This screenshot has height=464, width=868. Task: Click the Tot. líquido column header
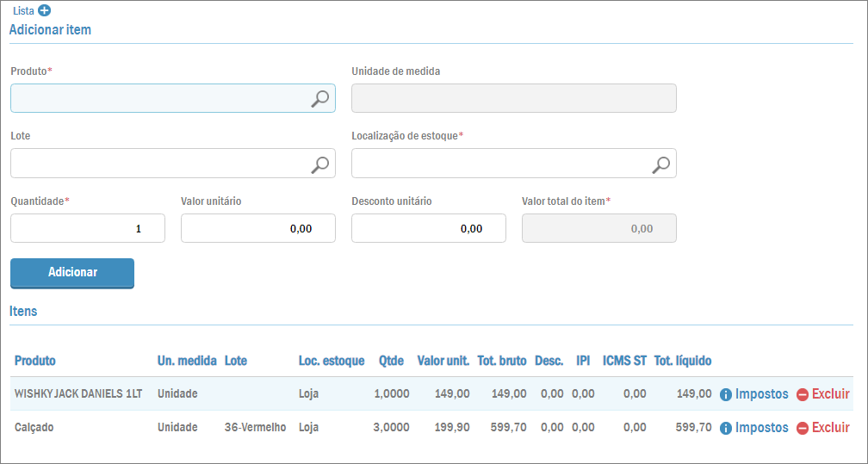[x=683, y=361]
